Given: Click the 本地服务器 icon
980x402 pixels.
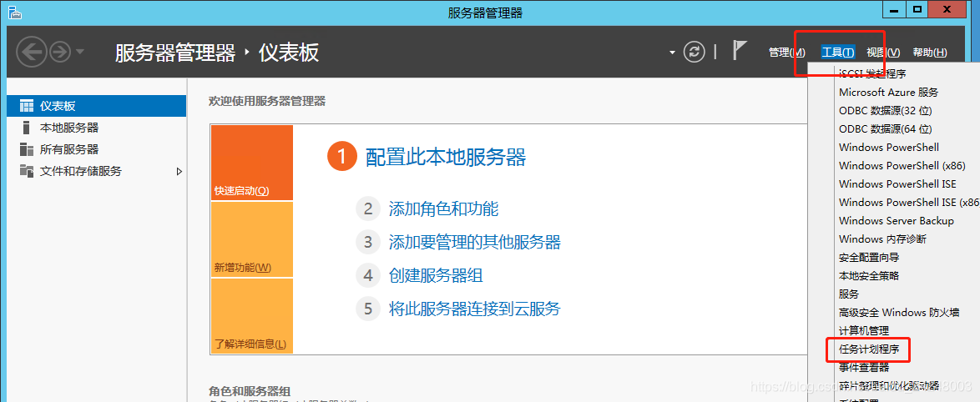Looking at the screenshot, I should [26, 128].
